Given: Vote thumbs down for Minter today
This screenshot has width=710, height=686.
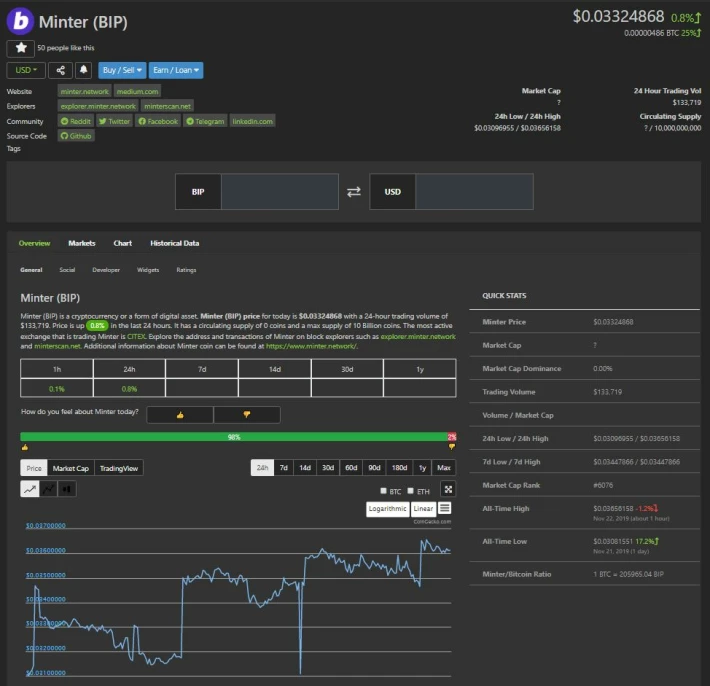Looking at the screenshot, I should pos(247,415).
